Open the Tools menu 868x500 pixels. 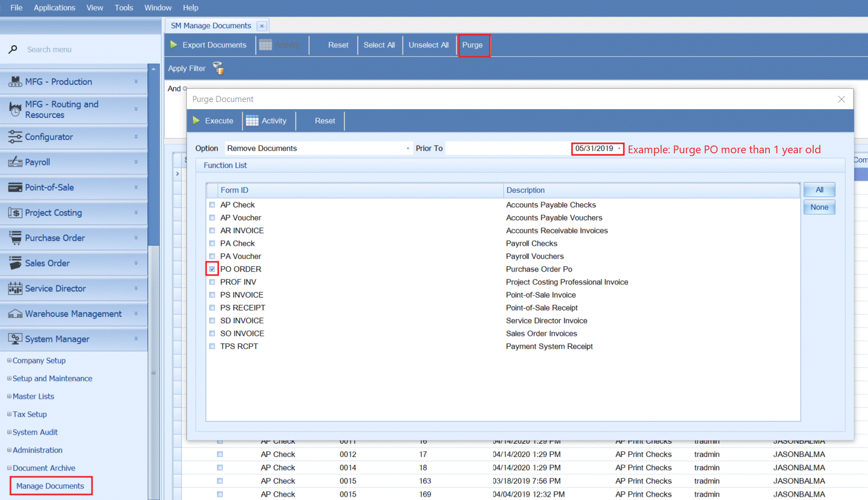pyautogui.click(x=123, y=8)
